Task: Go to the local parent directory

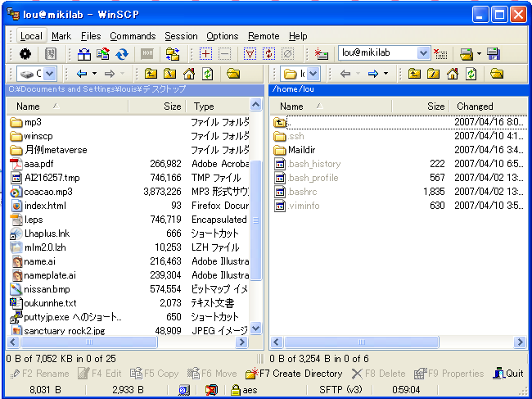Action: (151, 74)
